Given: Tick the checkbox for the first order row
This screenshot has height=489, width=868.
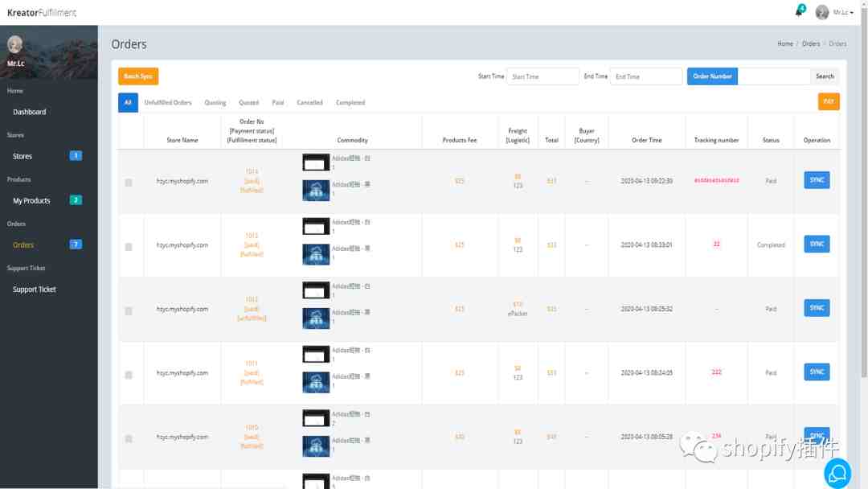Looking at the screenshot, I should click(x=129, y=183).
